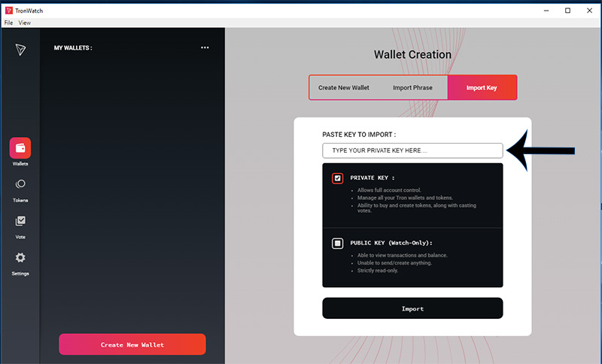Click the PASTE KEY TO IMPORT : label
Image resolution: width=602 pixels, height=364 pixels.
tap(359, 135)
